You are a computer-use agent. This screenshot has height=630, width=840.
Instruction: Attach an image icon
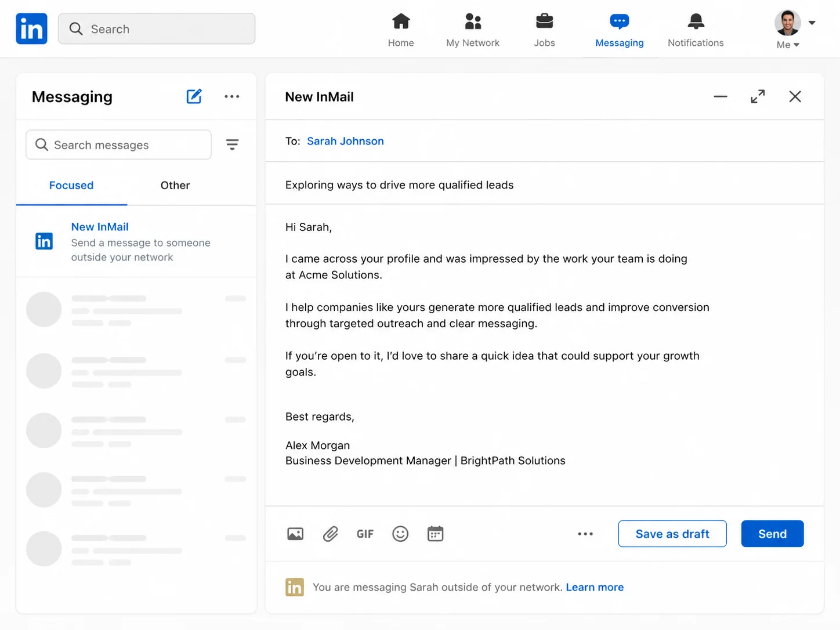point(295,534)
